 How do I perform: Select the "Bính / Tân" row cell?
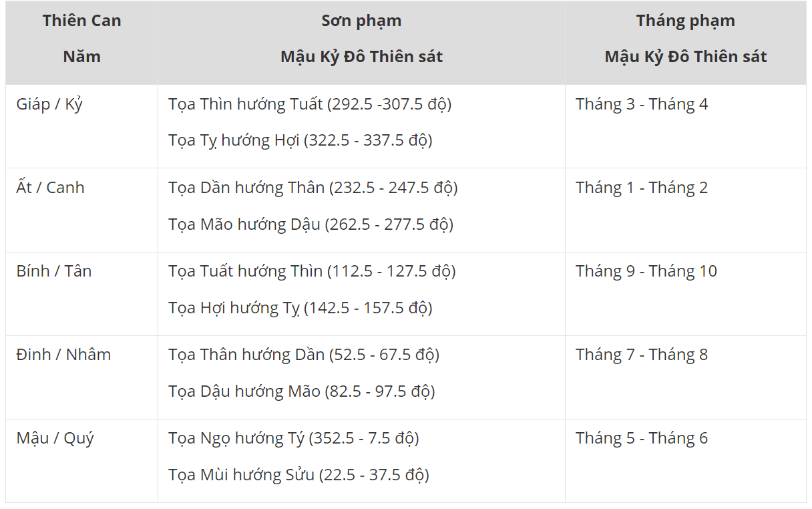pyautogui.click(x=54, y=271)
